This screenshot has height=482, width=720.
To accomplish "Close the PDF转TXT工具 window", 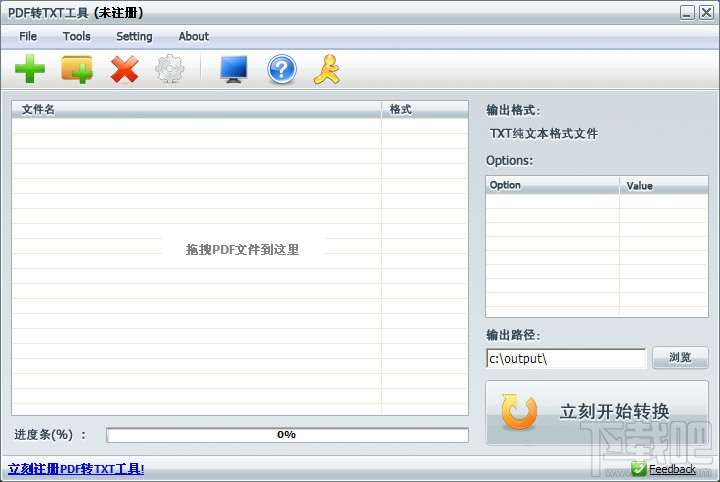I will click(706, 12).
